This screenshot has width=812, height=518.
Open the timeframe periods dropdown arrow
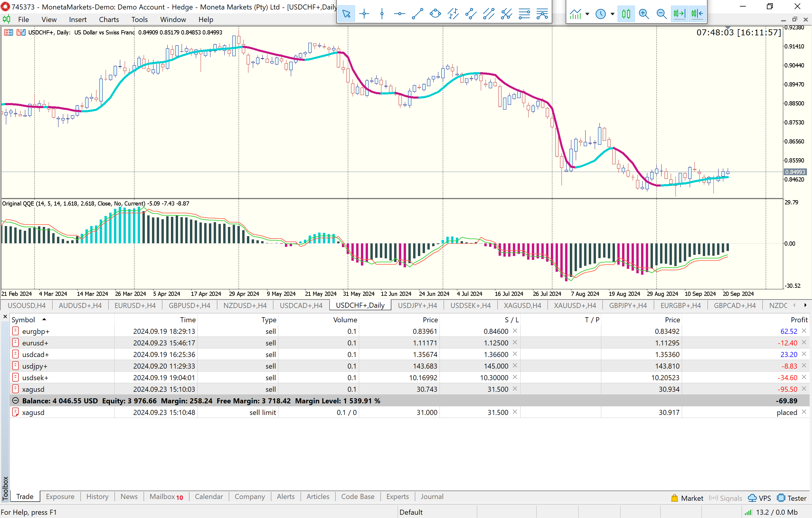point(612,14)
